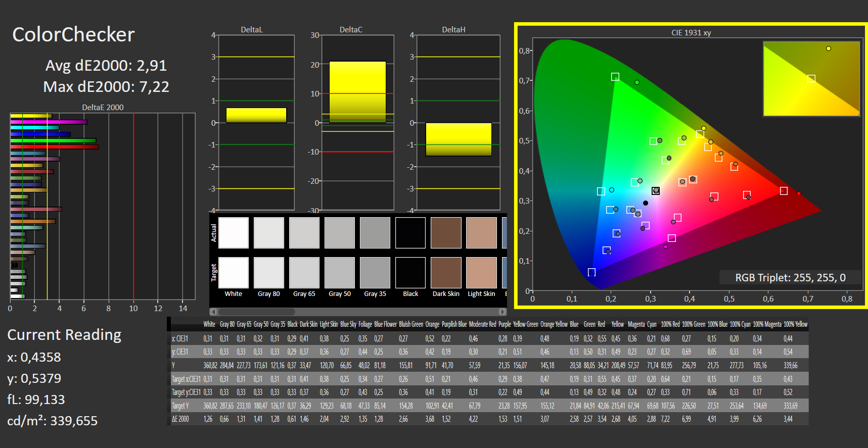This screenshot has width=868, height=448.
Task: Select the Actual Gray 35 swatch
Action: (x=375, y=233)
